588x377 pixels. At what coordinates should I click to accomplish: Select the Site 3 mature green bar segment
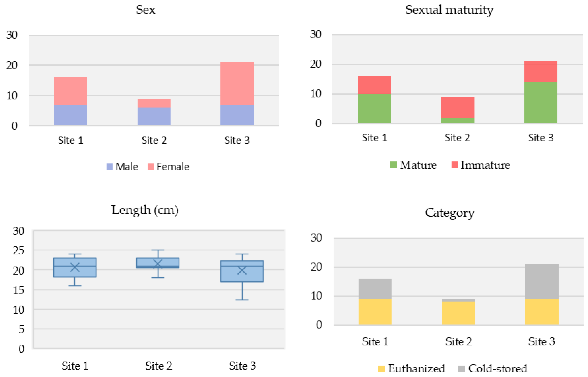(540, 102)
